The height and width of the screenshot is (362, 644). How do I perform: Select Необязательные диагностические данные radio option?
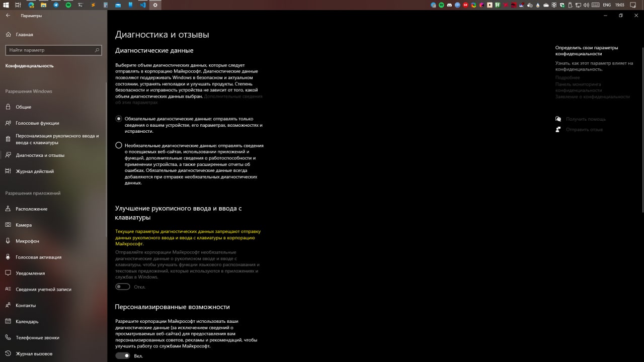click(x=119, y=145)
